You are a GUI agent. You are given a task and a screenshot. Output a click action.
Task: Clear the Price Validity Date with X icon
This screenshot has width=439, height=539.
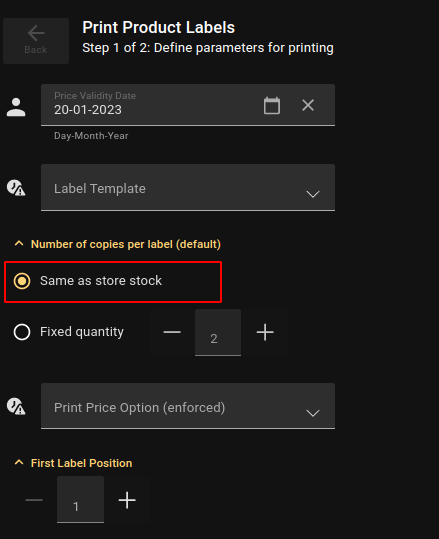[x=308, y=105]
